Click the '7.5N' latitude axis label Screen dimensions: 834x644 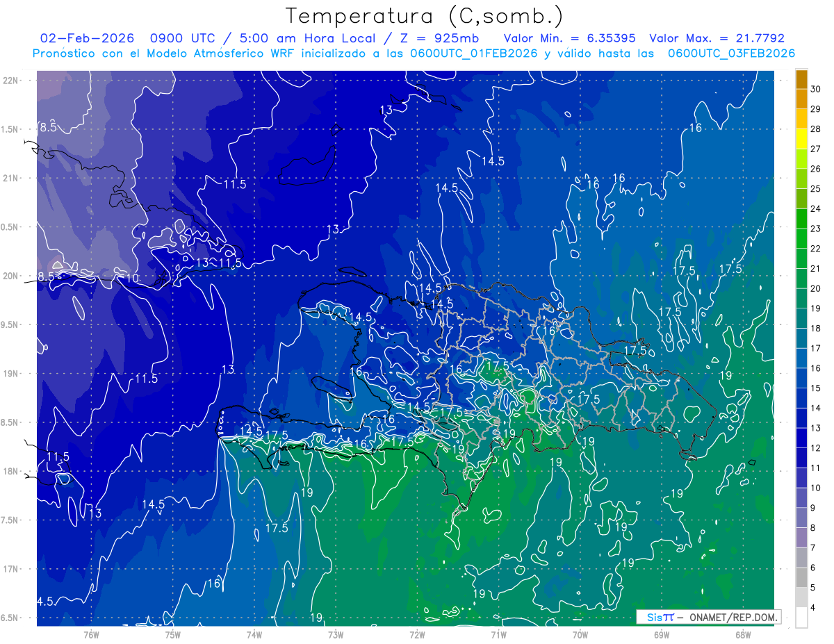[10, 520]
